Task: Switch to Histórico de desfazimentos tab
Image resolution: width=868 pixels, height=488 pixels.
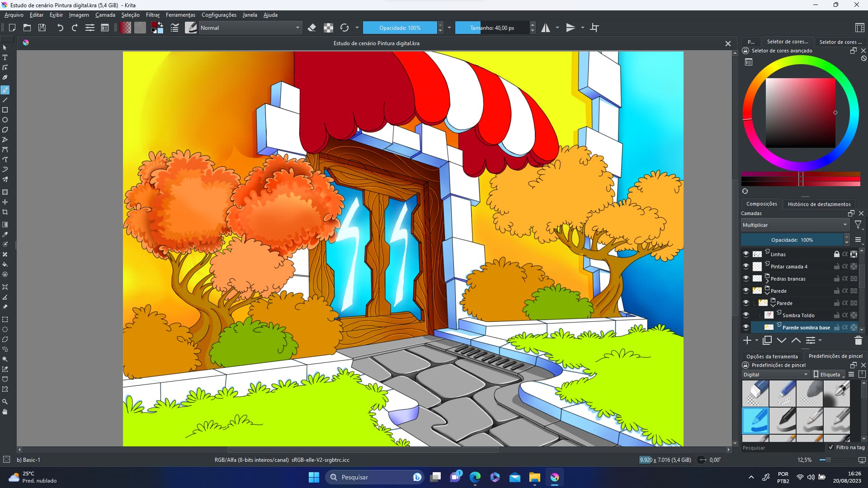Action: (819, 204)
